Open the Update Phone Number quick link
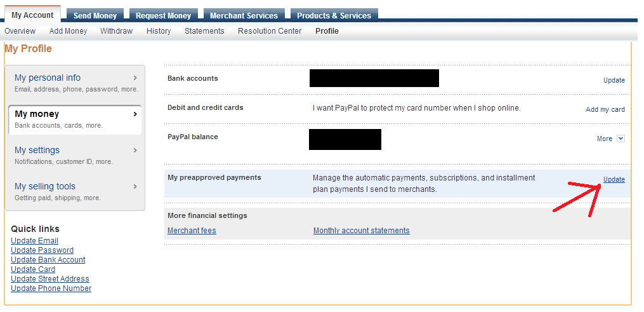Screen dimensions: 644x312 (51, 288)
